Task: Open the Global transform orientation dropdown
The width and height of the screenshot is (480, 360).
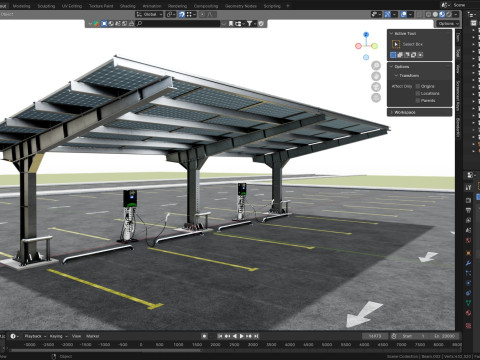Action: click(x=149, y=14)
